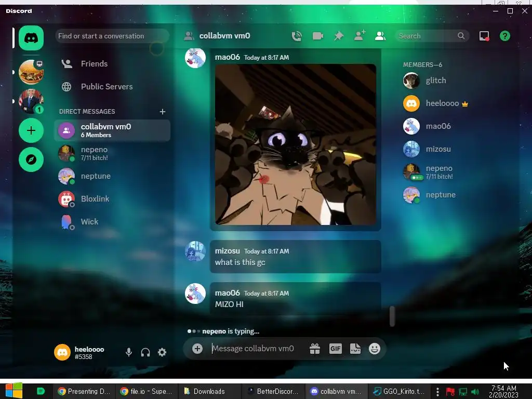The image size is (532, 399).
Task: Add friends to the group DM
Action: tap(360, 36)
